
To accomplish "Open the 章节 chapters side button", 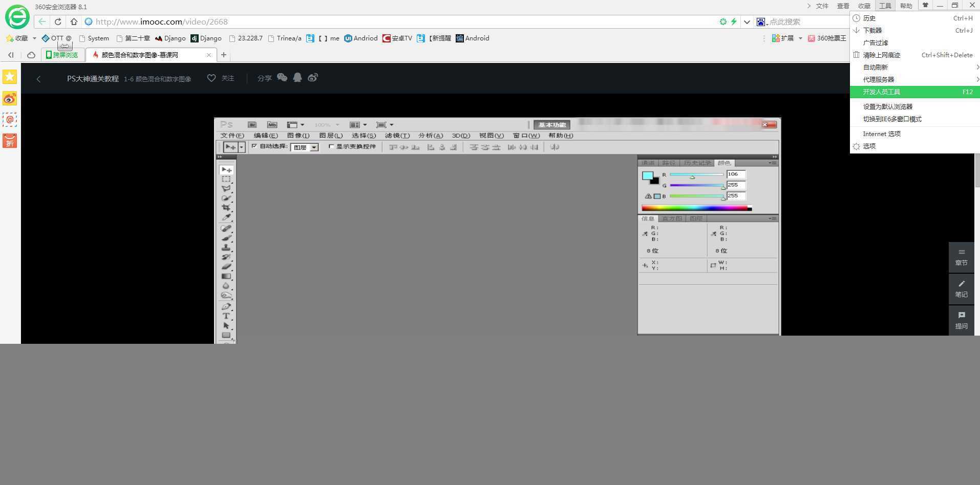I will [962, 257].
